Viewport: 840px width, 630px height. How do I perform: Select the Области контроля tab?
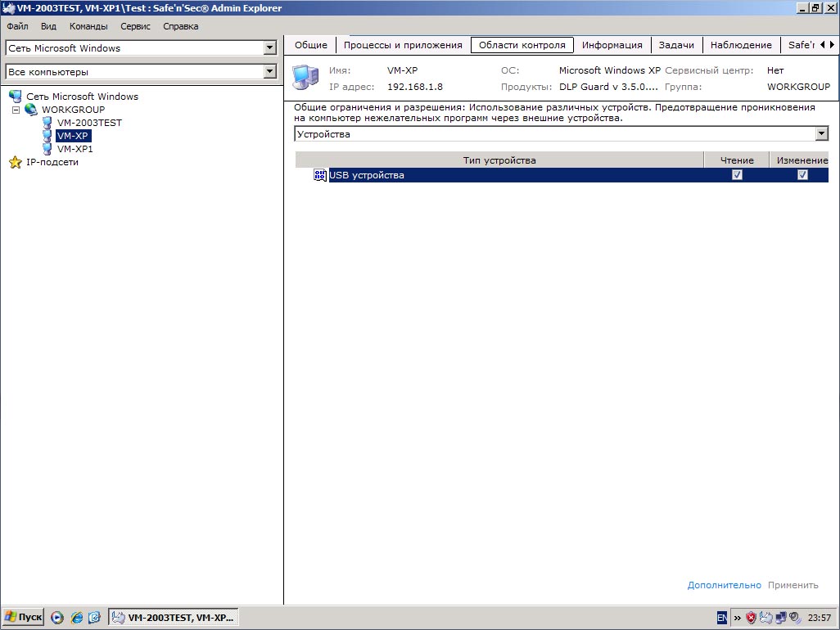[x=522, y=45]
